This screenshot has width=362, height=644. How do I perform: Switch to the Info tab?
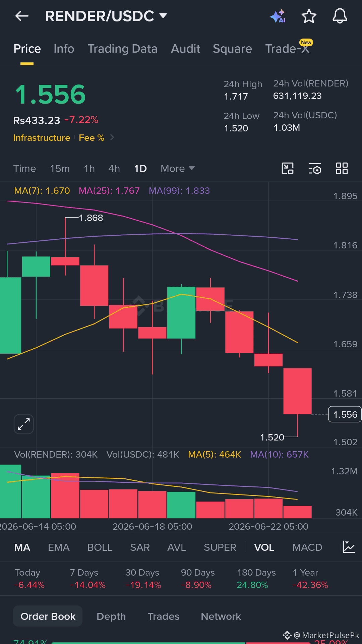pos(64,49)
